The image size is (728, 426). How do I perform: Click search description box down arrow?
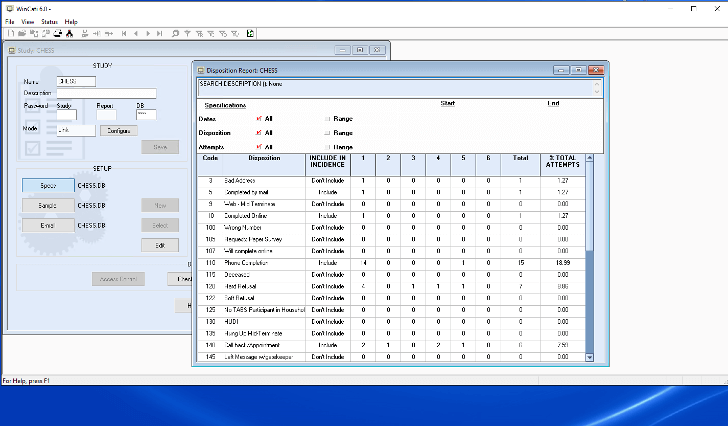(x=597, y=92)
